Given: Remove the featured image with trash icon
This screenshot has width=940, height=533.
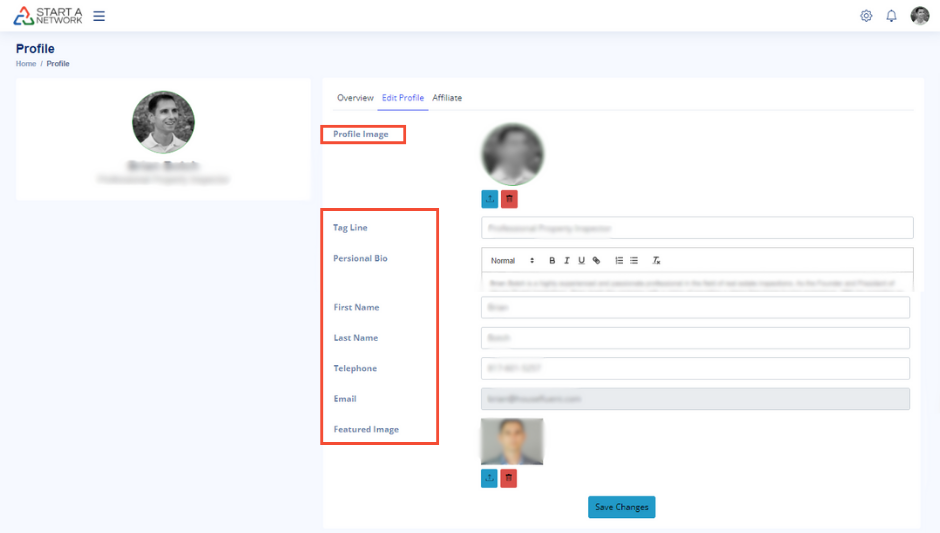Looking at the screenshot, I should [x=509, y=479].
